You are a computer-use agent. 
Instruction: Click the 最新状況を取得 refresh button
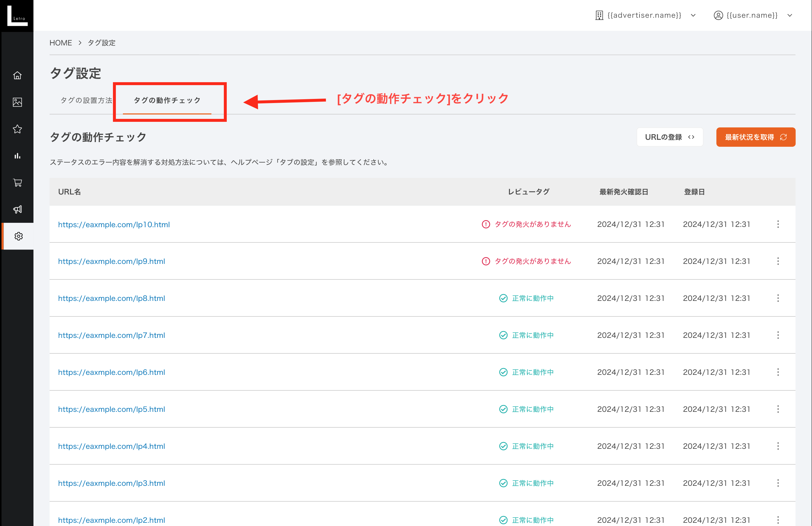pyautogui.click(x=755, y=137)
